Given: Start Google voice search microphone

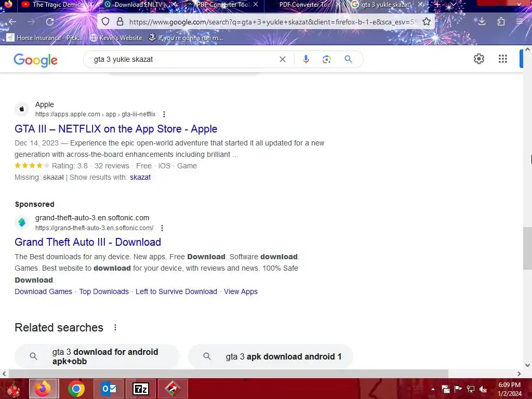Looking at the screenshot, I should point(305,59).
